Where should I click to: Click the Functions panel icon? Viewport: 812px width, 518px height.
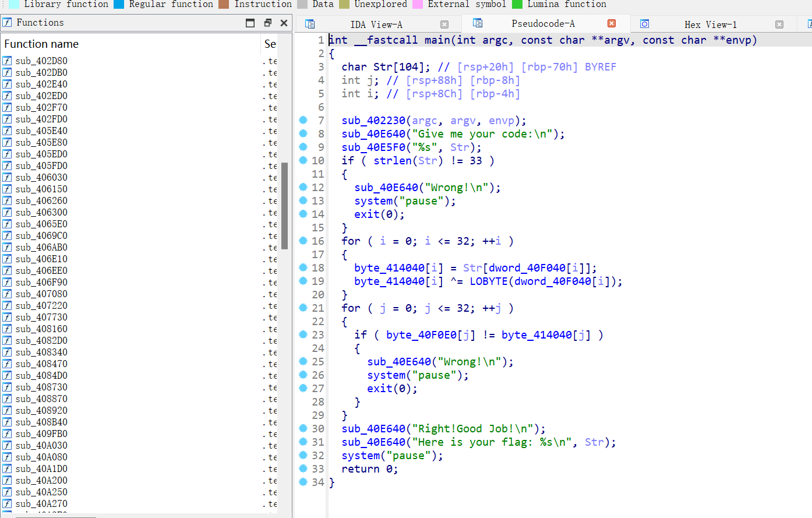point(7,23)
